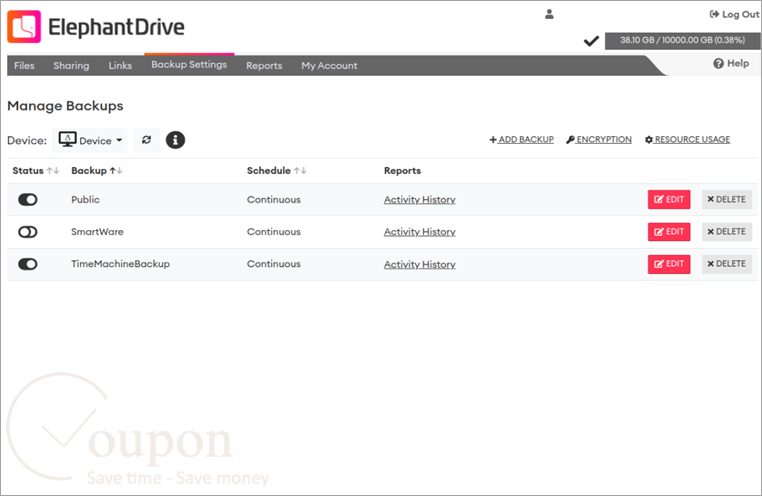This screenshot has width=762, height=496.
Task: Go to the Files tab
Action: point(24,66)
